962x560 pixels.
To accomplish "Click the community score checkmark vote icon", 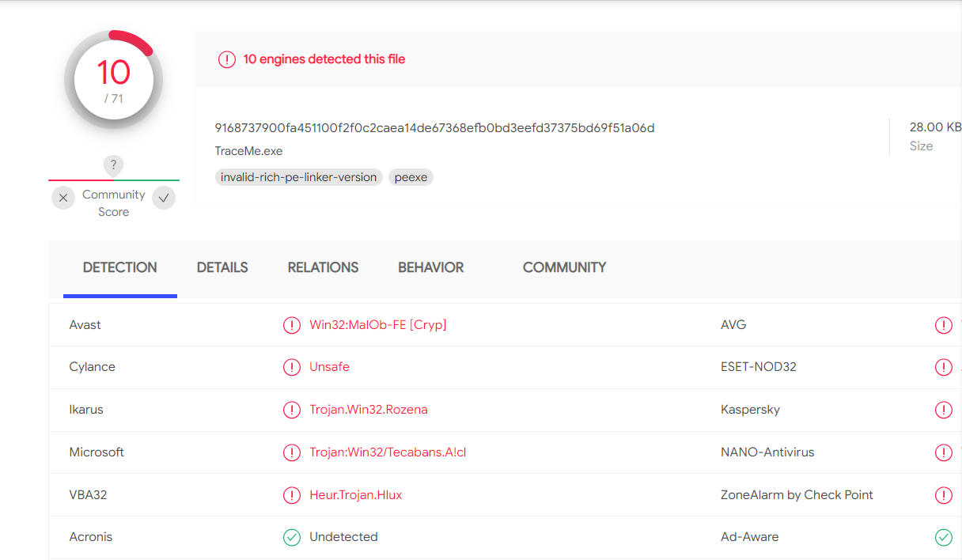I will 164,198.
